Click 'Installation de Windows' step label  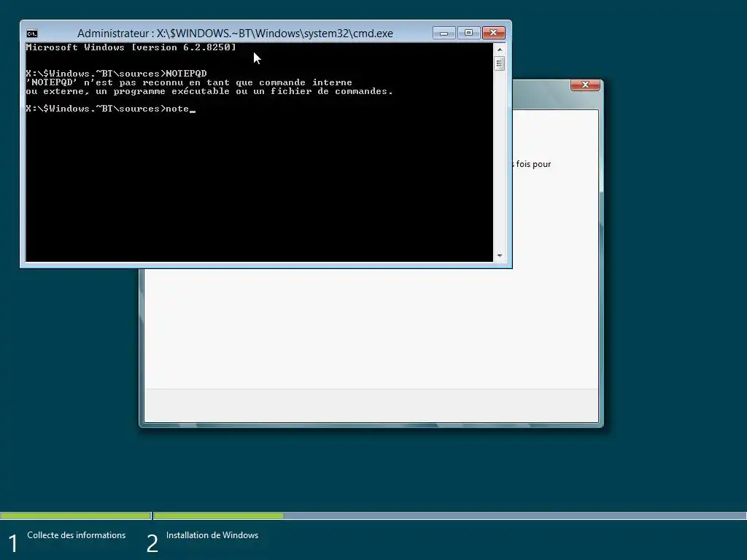(212, 535)
